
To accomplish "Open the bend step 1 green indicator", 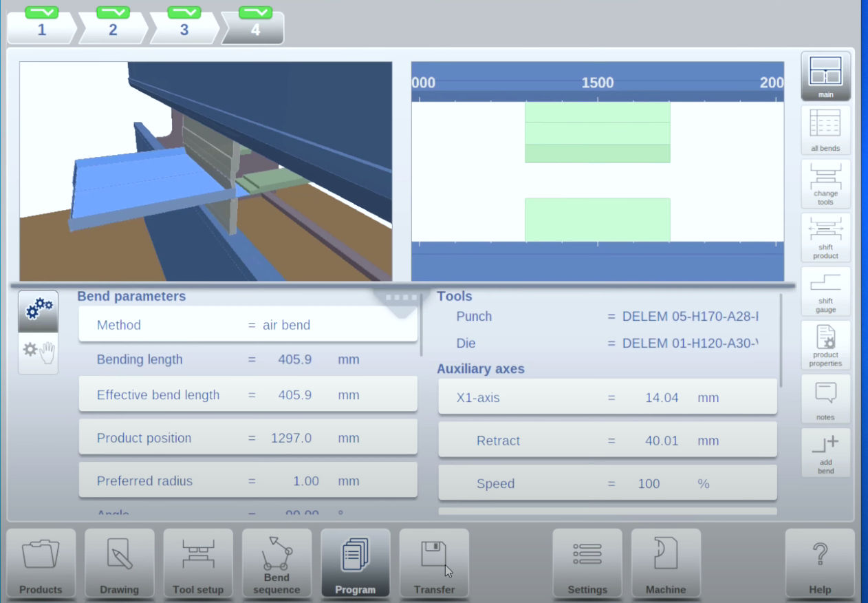I will click(x=42, y=12).
